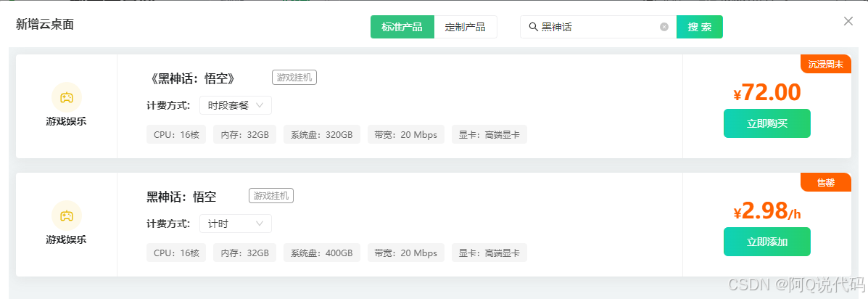This screenshot has width=868, height=299.
Task: Click 计费方式 label beside 计时 dropdown
Action: (169, 224)
